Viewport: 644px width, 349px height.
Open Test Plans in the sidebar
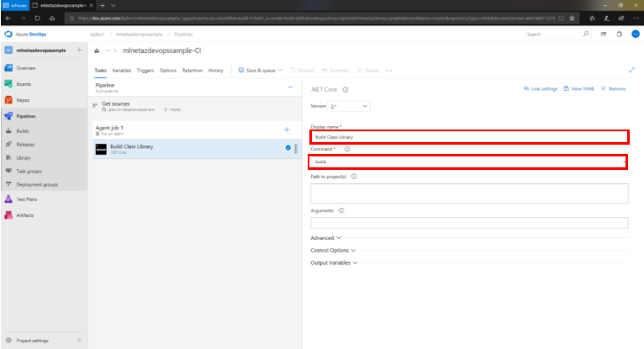(25, 198)
